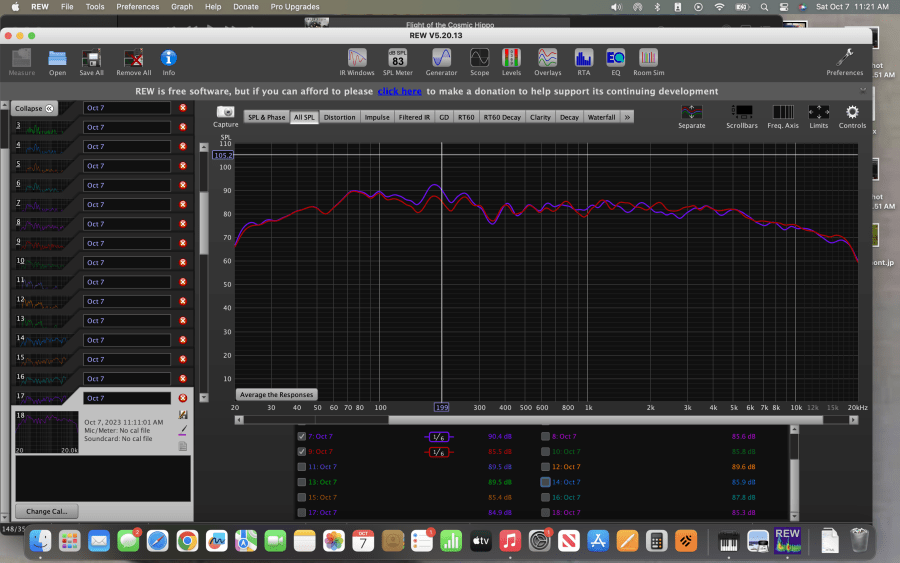The image size is (900, 563).
Task: Switch to Distortion tab
Action: (339, 117)
